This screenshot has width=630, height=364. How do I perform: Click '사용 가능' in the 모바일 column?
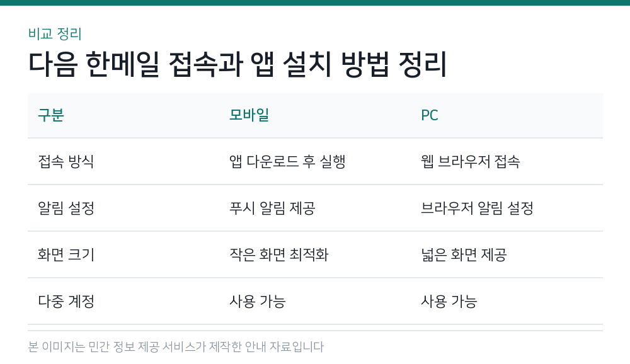pos(257,301)
